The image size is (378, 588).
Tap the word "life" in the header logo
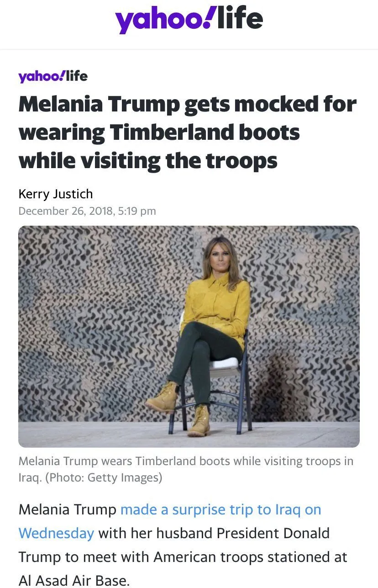tap(240, 18)
